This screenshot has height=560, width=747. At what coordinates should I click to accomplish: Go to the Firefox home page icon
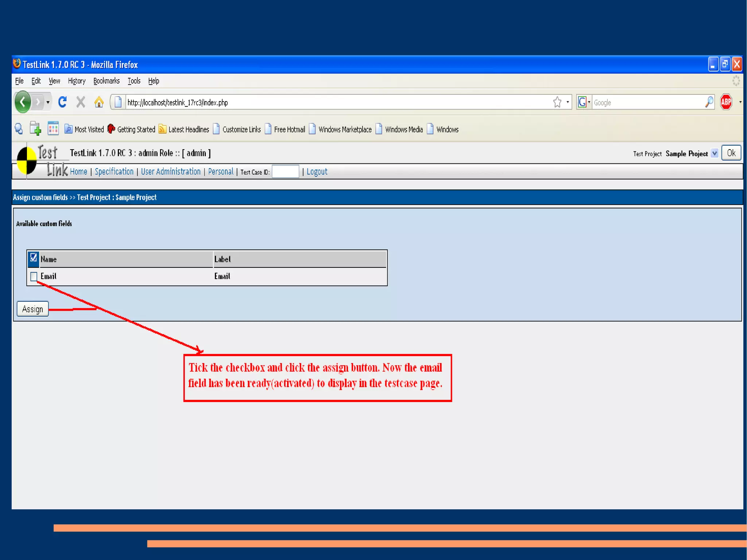click(98, 102)
